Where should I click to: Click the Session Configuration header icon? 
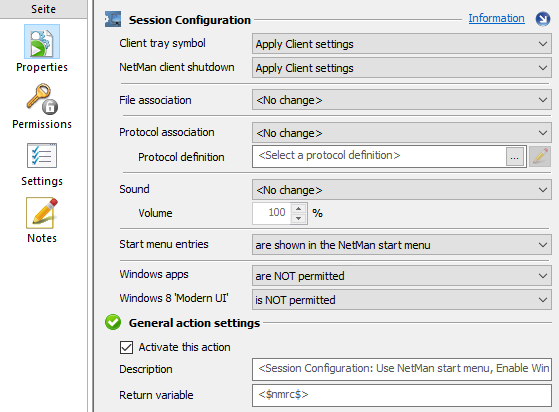tap(113, 19)
